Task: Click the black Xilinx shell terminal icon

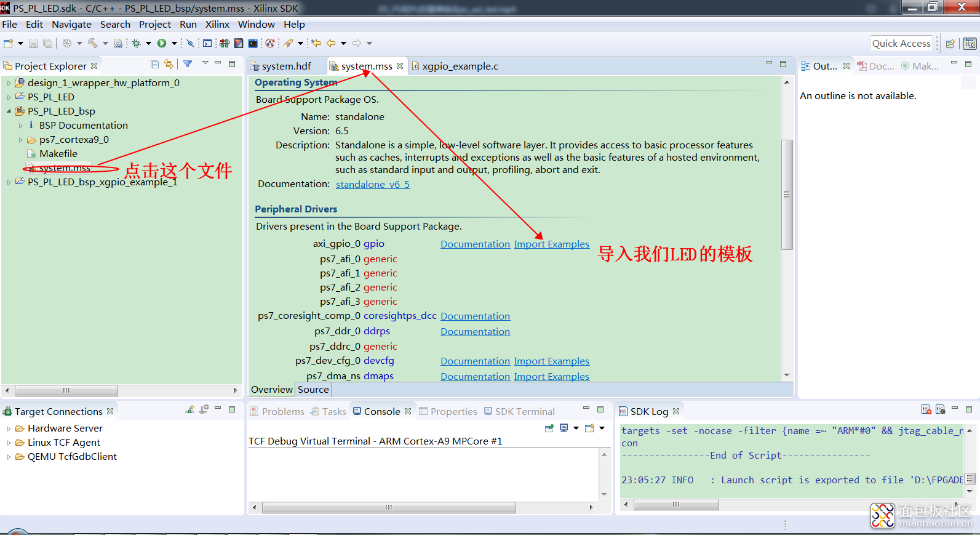Action: (253, 43)
